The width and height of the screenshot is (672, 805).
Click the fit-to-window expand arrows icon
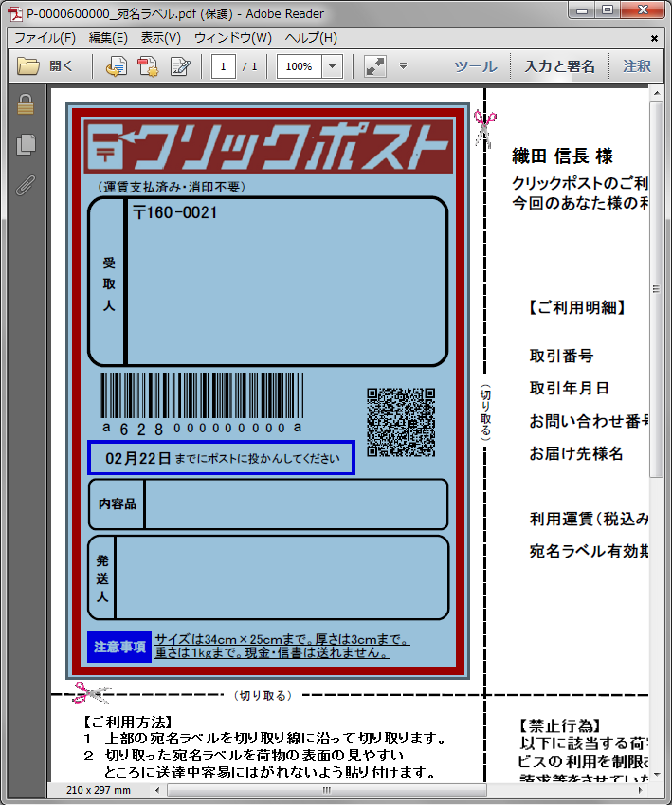374,66
